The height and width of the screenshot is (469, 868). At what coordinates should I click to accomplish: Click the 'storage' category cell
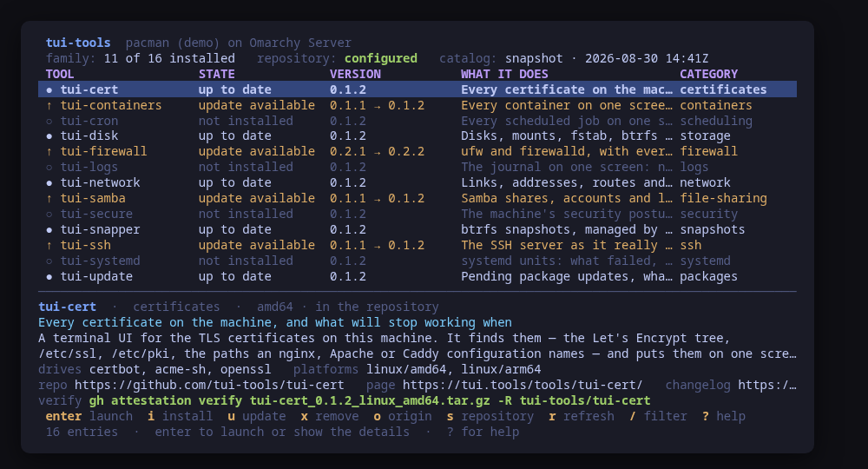705,136
